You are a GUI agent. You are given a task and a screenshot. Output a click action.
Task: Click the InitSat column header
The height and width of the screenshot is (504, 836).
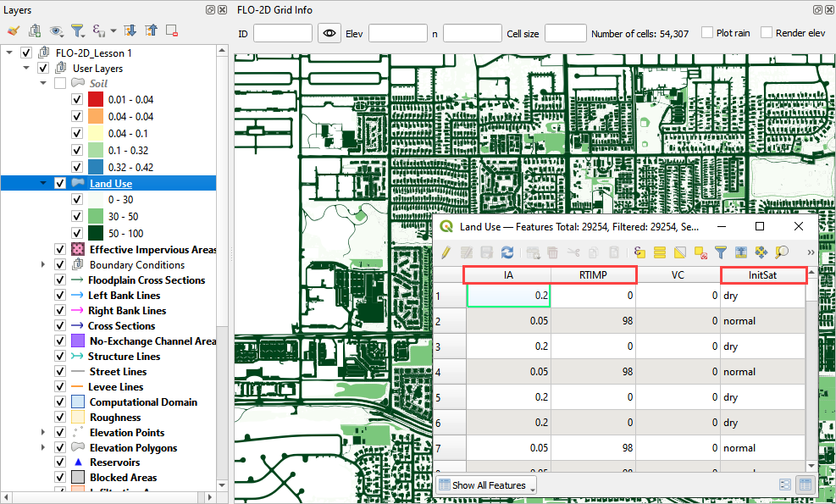point(763,274)
